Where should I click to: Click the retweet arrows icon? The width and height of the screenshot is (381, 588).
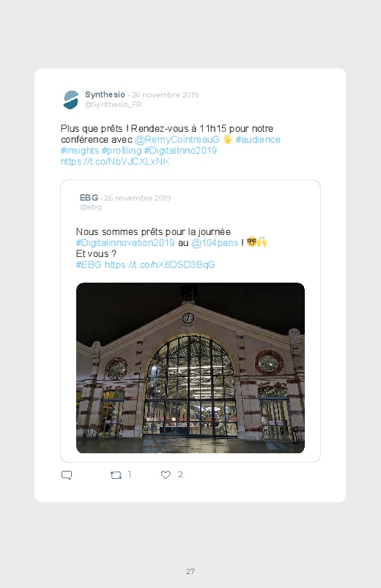[116, 475]
